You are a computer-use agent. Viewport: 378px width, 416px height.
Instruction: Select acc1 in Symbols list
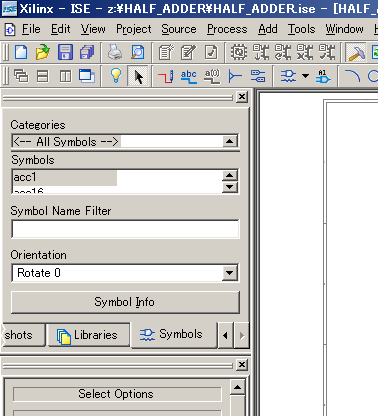tap(65, 178)
